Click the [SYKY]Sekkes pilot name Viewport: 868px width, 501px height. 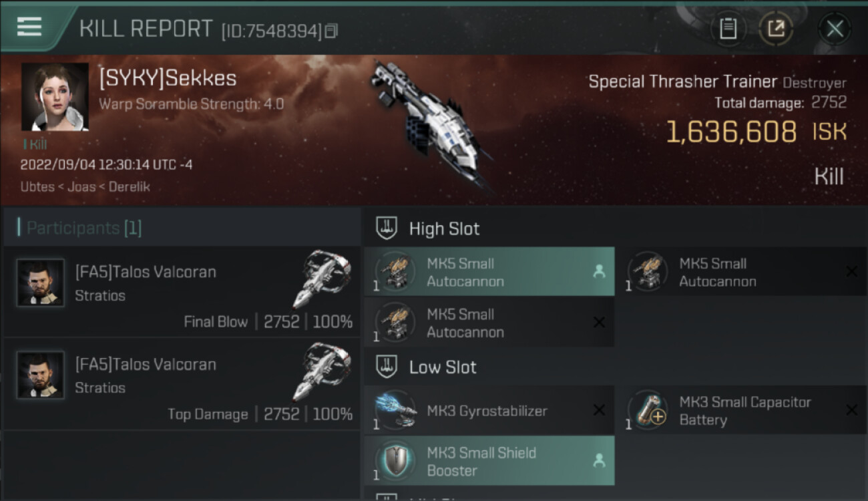pos(168,78)
